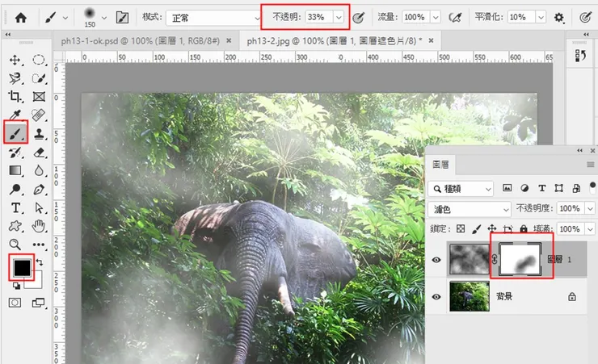
Task: Select the Custom Shape tool
Action: 15,226
